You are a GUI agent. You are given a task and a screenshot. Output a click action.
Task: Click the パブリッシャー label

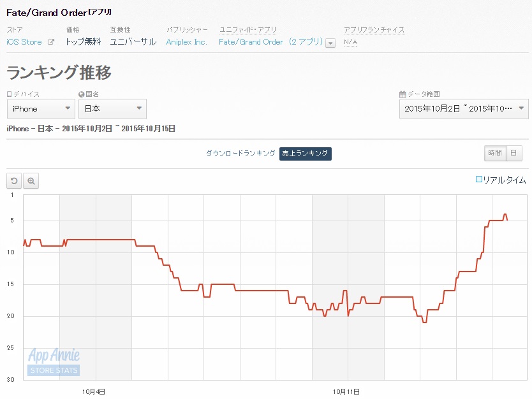[x=187, y=30]
